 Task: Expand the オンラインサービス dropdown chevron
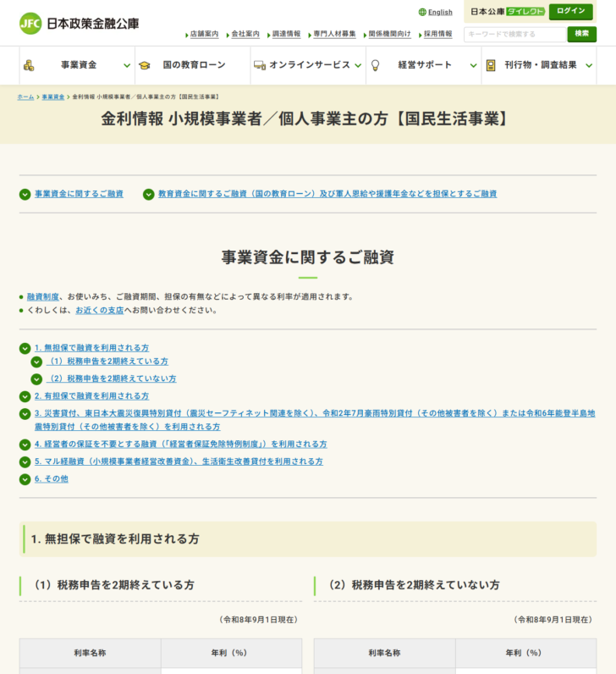pyautogui.click(x=358, y=66)
